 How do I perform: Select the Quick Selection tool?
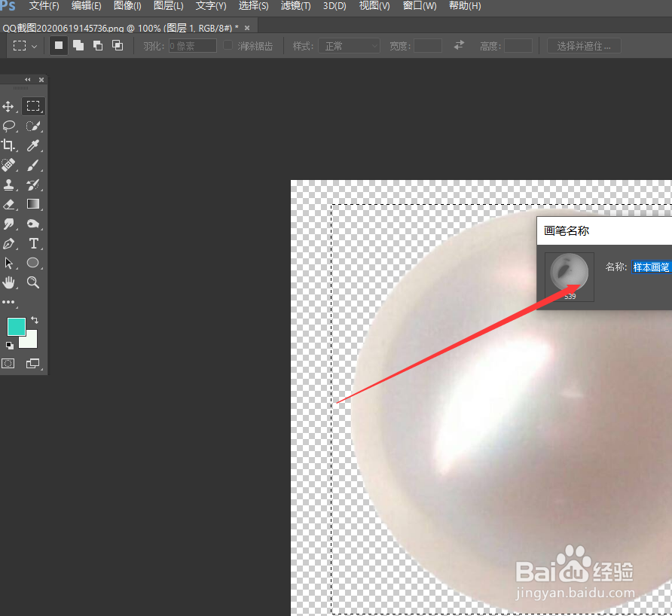click(x=33, y=126)
